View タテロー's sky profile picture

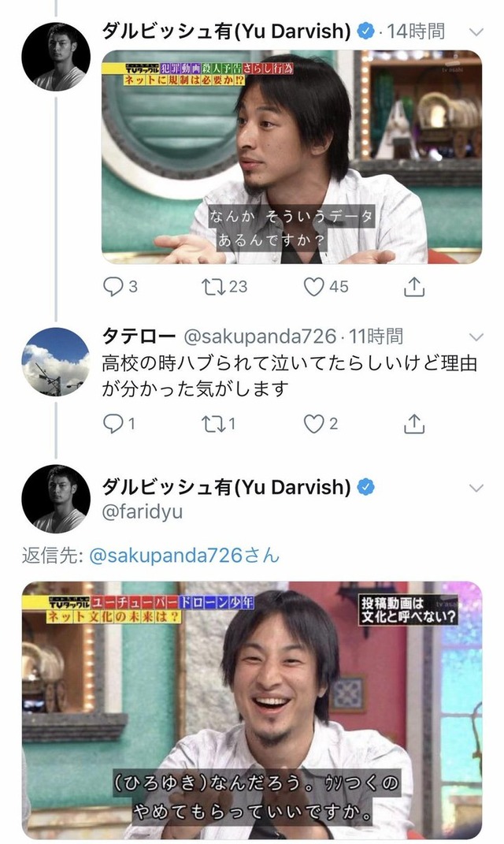pos(56,362)
